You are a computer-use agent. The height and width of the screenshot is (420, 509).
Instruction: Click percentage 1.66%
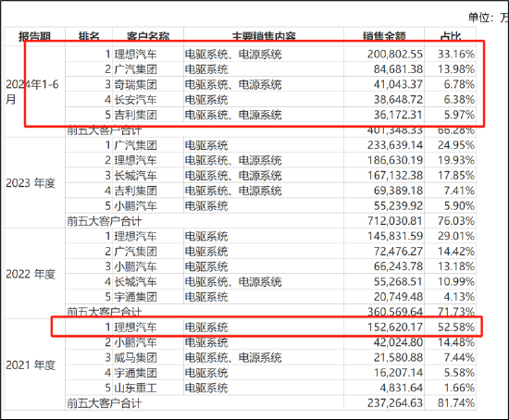[459, 388]
